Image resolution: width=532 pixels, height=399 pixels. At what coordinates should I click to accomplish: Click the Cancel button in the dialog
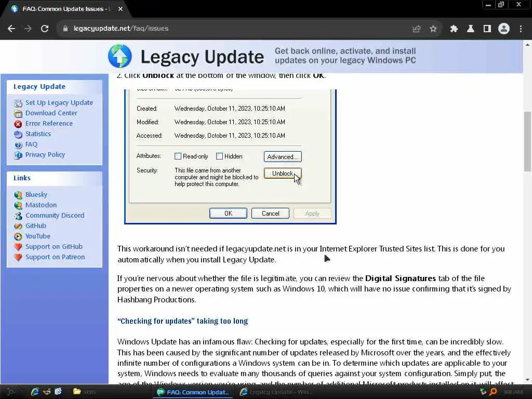coord(270,214)
